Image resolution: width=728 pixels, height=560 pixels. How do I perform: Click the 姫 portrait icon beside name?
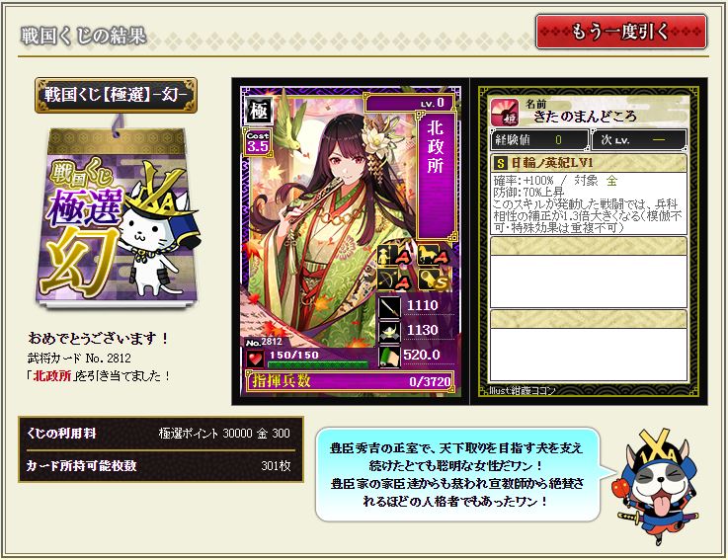click(x=504, y=113)
